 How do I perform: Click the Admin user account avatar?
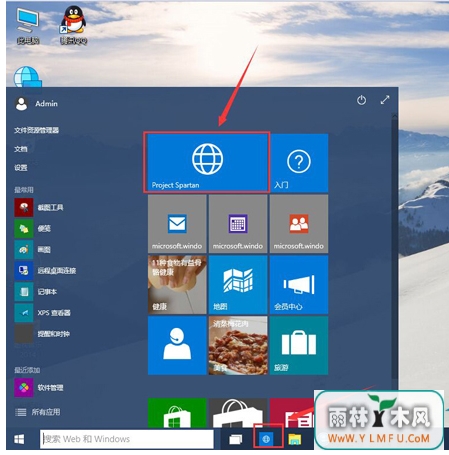pos(22,104)
